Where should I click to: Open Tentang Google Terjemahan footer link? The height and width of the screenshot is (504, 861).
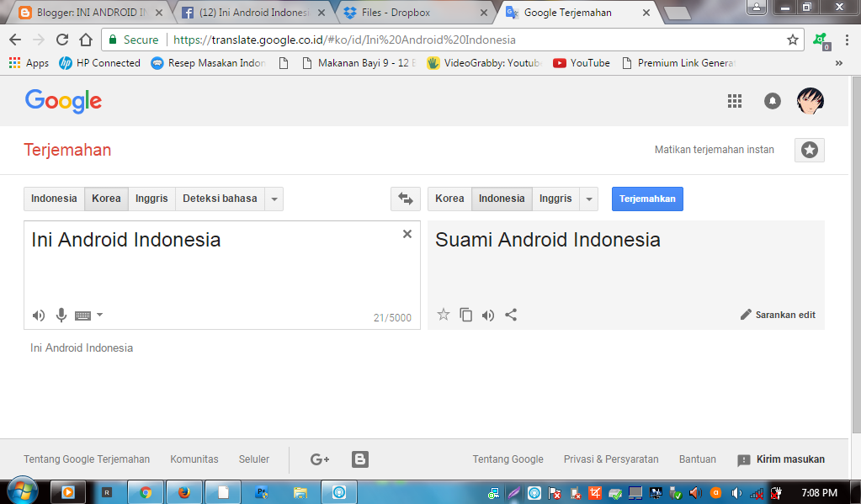(x=87, y=459)
